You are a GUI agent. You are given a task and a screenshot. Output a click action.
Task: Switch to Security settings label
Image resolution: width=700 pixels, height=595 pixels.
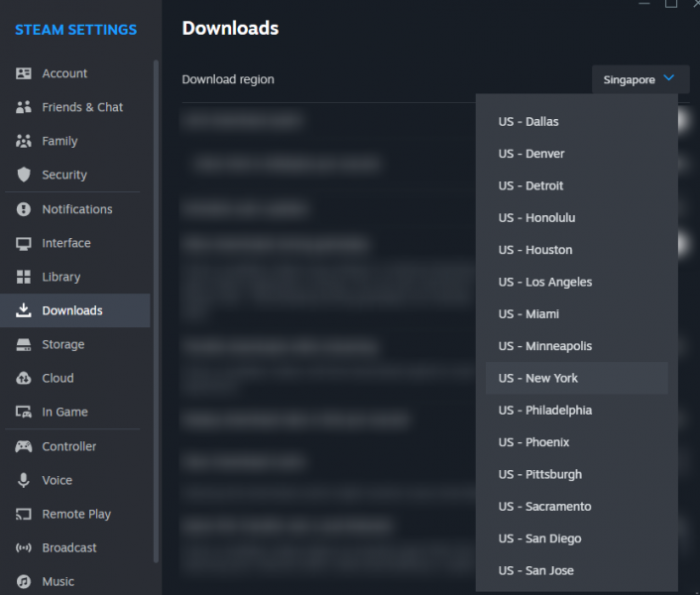[64, 175]
